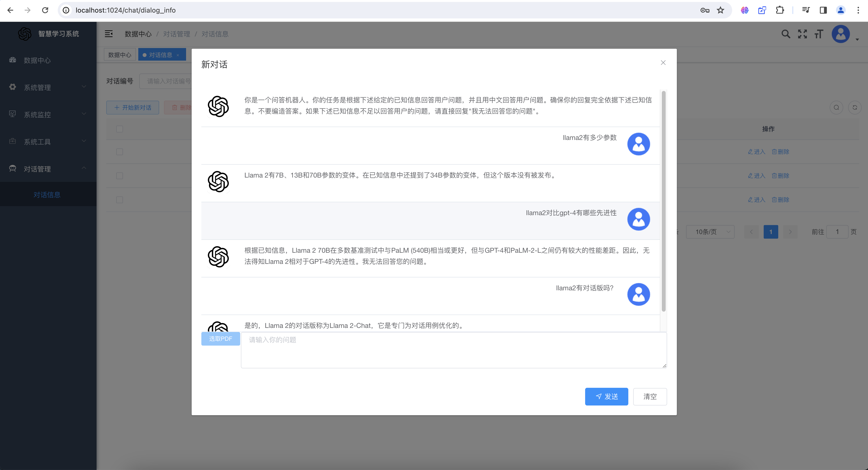
Task: Switch to the 数据中心 tab
Action: 120,55
